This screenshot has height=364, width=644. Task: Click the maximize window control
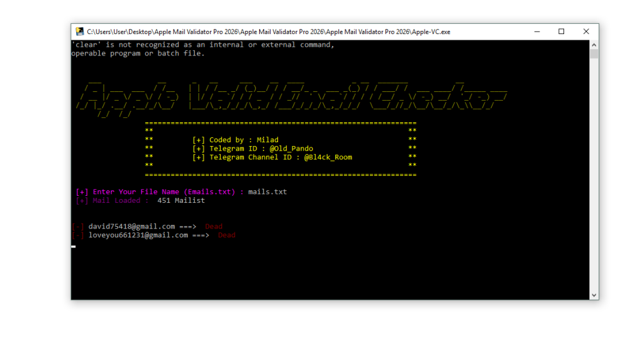(x=562, y=31)
